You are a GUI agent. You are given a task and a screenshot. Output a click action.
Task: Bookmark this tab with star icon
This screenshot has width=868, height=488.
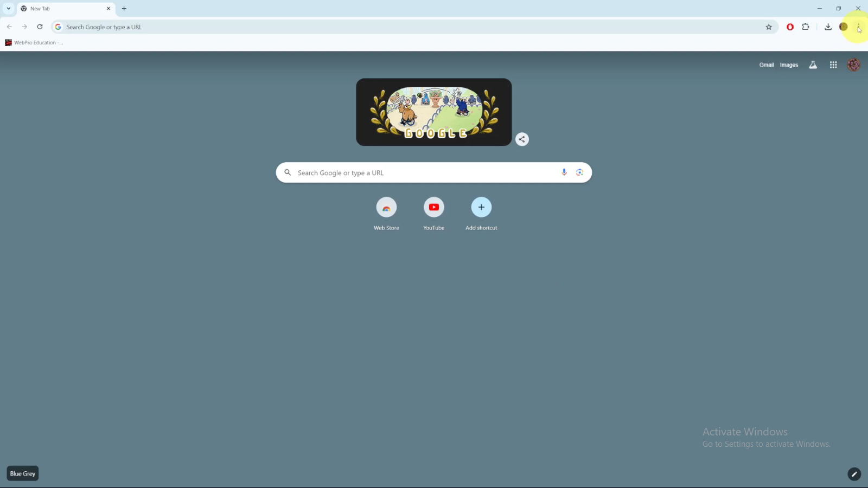coord(769,27)
